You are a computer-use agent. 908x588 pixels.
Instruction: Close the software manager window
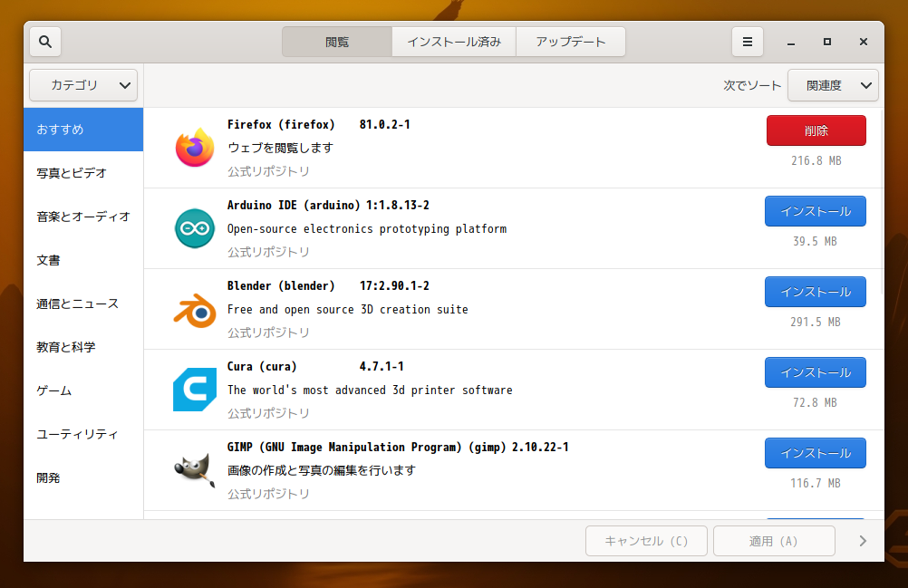[x=864, y=42]
